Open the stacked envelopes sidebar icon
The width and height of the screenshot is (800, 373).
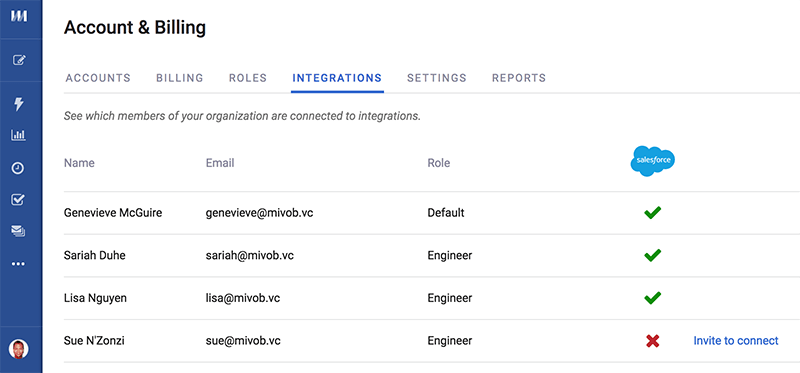[18, 232]
